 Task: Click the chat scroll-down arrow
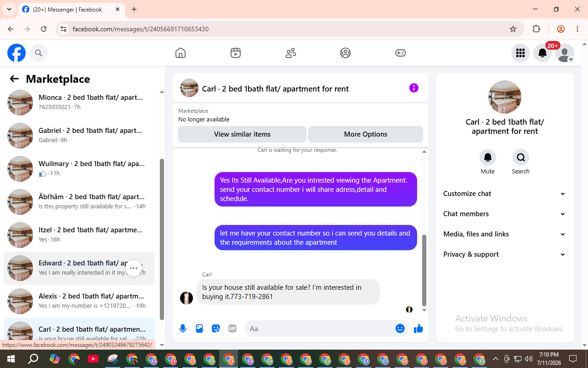424,310
